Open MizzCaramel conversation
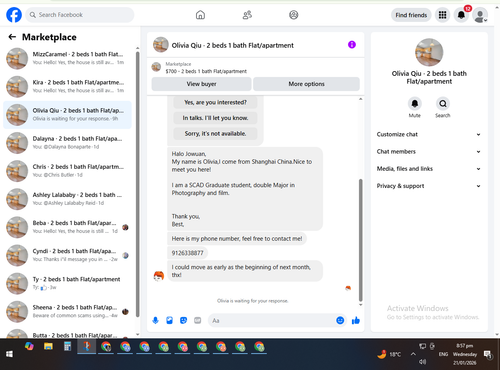 [x=67, y=58]
